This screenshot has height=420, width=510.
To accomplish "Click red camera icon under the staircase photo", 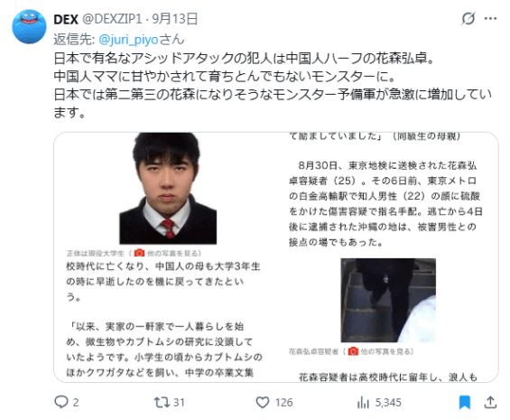I will click(x=353, y=351).
